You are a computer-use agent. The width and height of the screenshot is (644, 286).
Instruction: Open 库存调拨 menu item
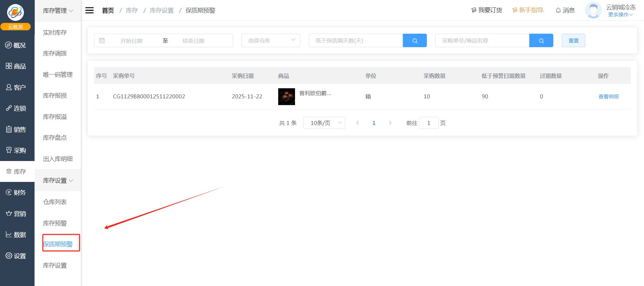[55, 54]
